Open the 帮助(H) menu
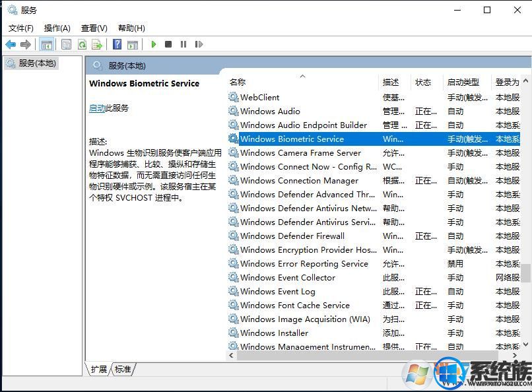Image resolution: width=532 pixels, height=392 pixels. (131, 28)
